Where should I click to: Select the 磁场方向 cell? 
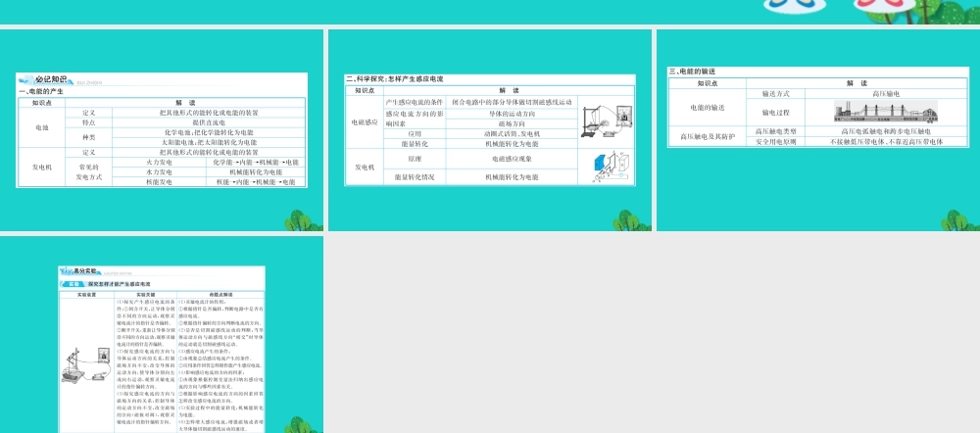pyautogui.click(x=512, y=123)
